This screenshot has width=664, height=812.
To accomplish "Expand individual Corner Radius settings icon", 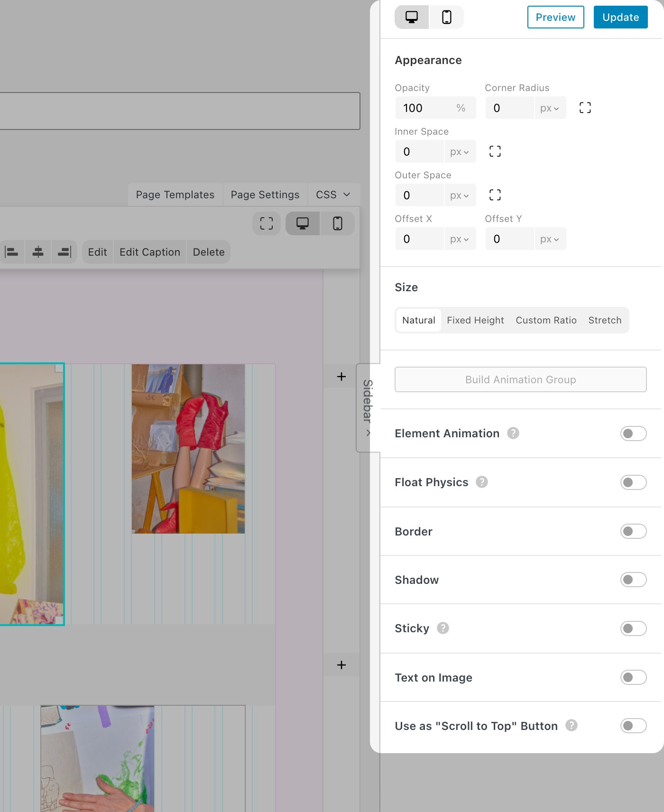I will point(585,108).
